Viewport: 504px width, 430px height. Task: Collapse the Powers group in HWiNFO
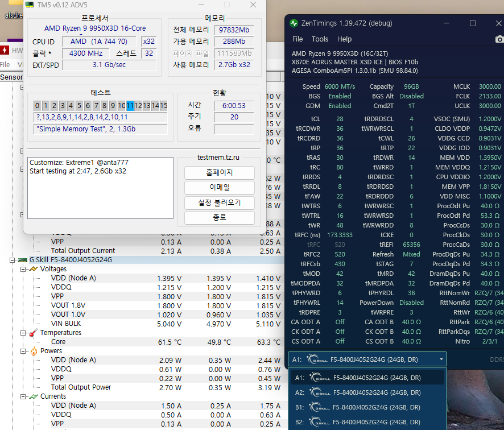point(23,352)
